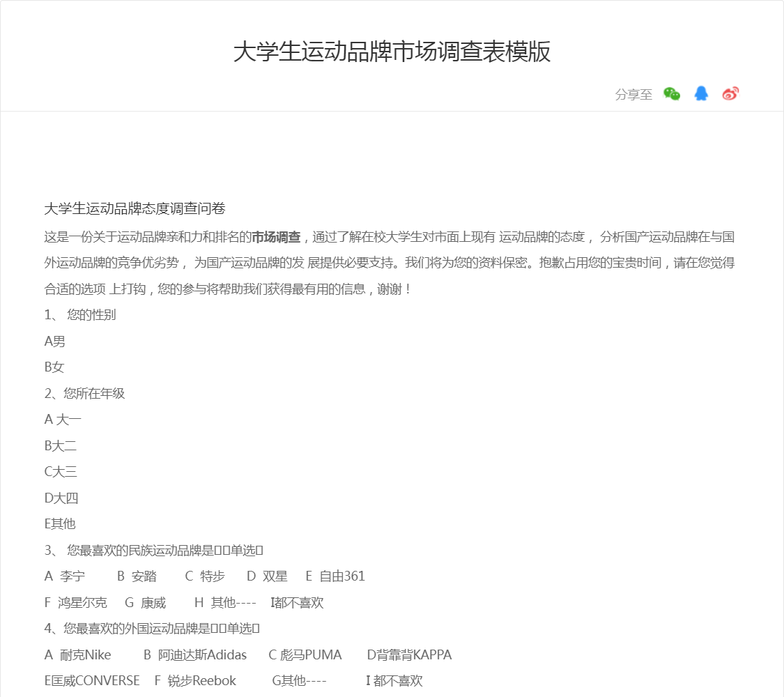Image resolution: width=784 pixels, height=697 pixels.
Task: Click the bold 市场调查 link
Action: point(276,237)
